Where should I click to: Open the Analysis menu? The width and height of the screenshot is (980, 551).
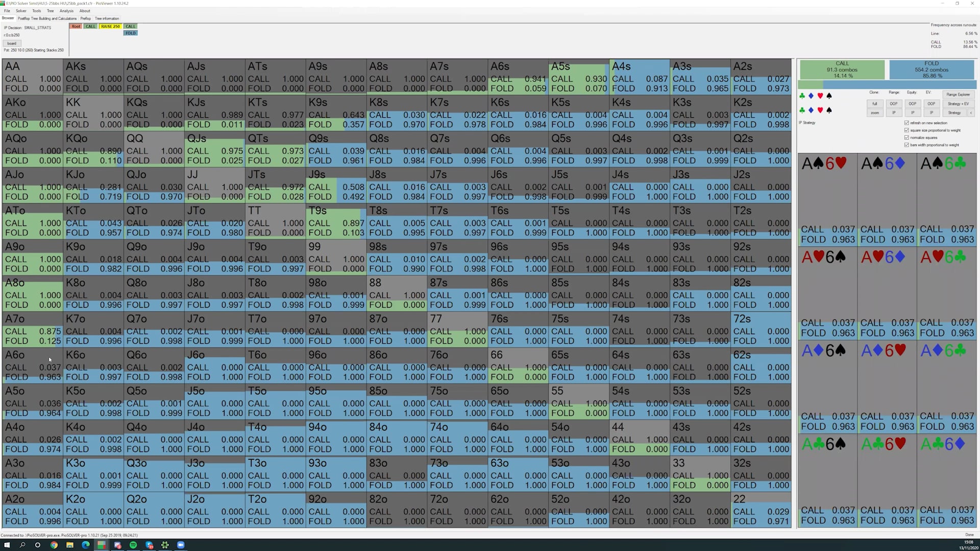[x=66, y=11]
